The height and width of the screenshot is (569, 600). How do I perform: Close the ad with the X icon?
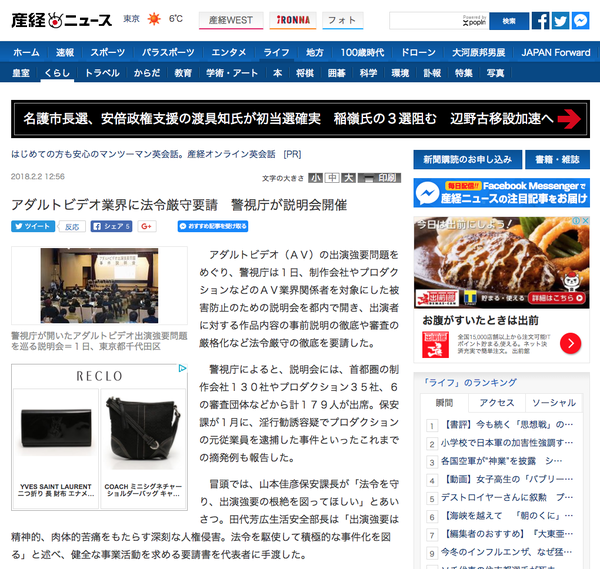point(585,221)
